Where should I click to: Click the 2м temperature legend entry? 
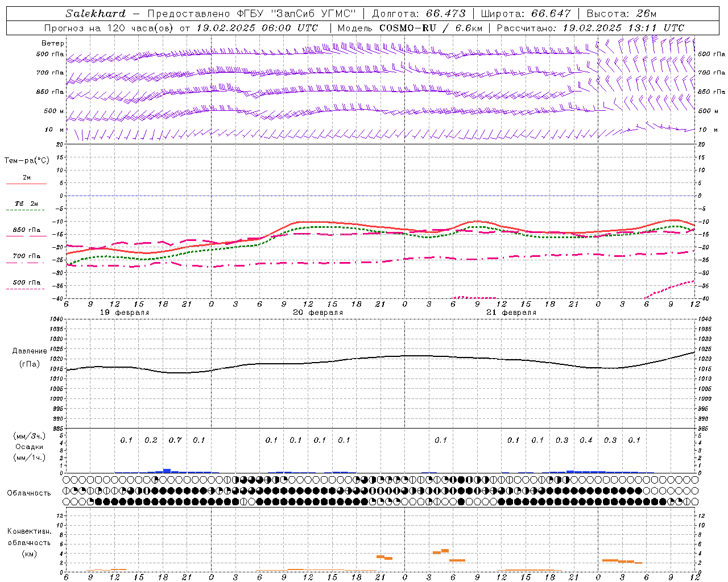tap(27, 177)
